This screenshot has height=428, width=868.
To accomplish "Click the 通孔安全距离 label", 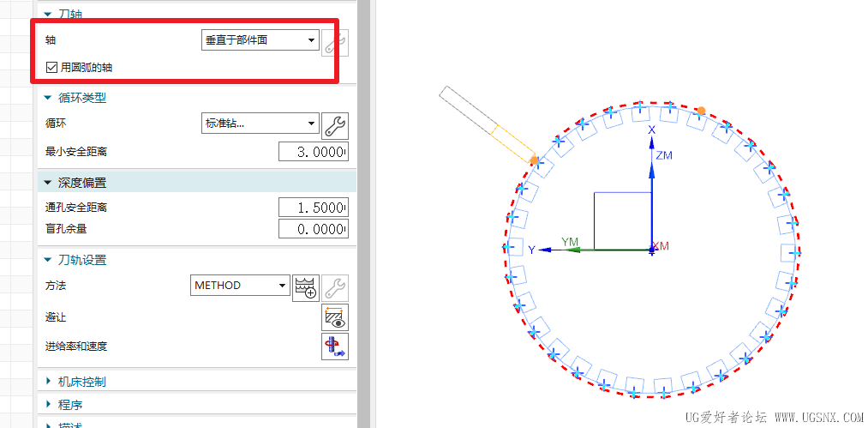I will point(76,208).
